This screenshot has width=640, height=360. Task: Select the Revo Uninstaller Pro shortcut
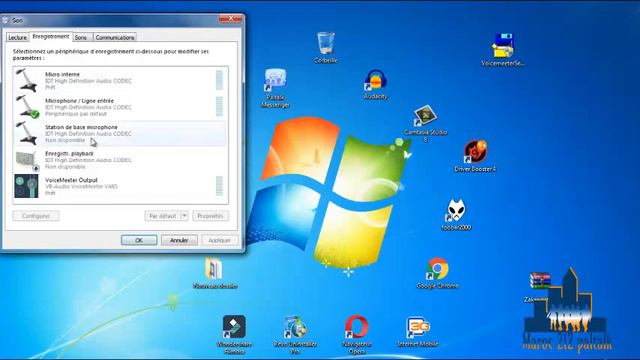[295, 327]
